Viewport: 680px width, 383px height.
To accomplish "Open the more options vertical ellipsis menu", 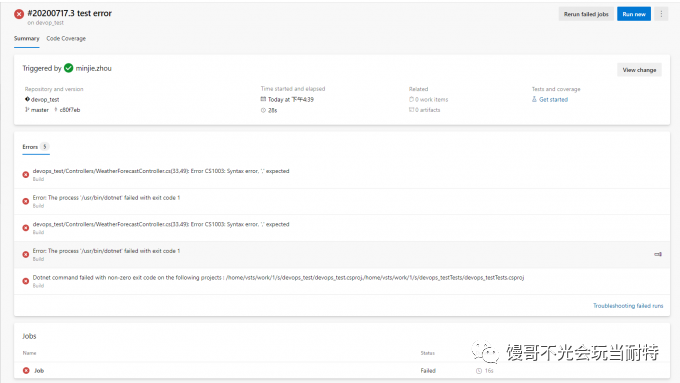I will [661, 14].
